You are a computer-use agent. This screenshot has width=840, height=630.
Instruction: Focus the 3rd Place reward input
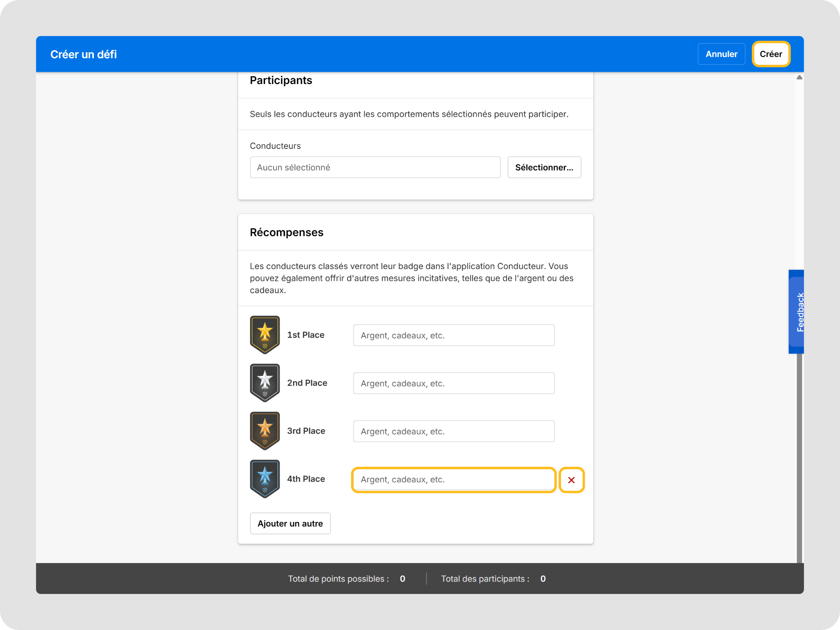[x=454, y=431]
